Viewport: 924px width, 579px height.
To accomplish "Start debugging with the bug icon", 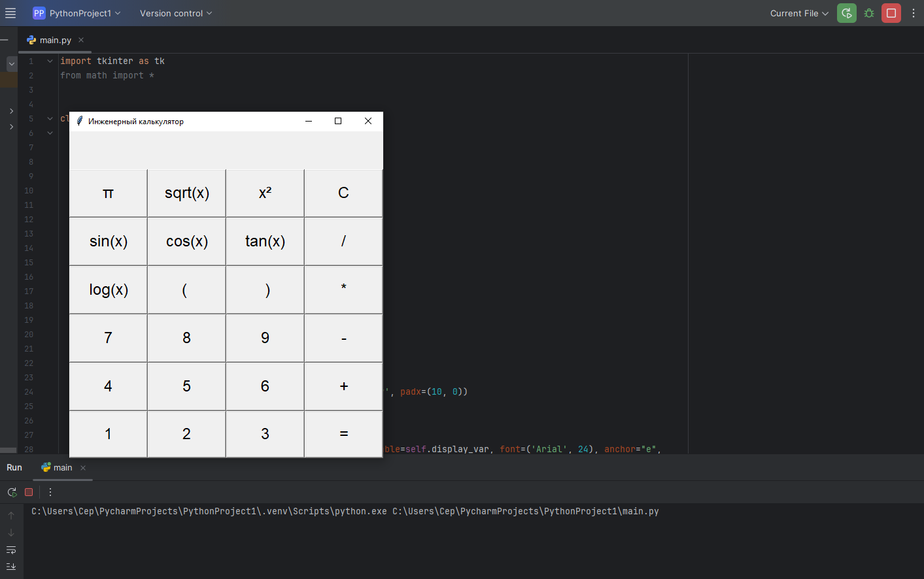I will click(x=869, y=13).
